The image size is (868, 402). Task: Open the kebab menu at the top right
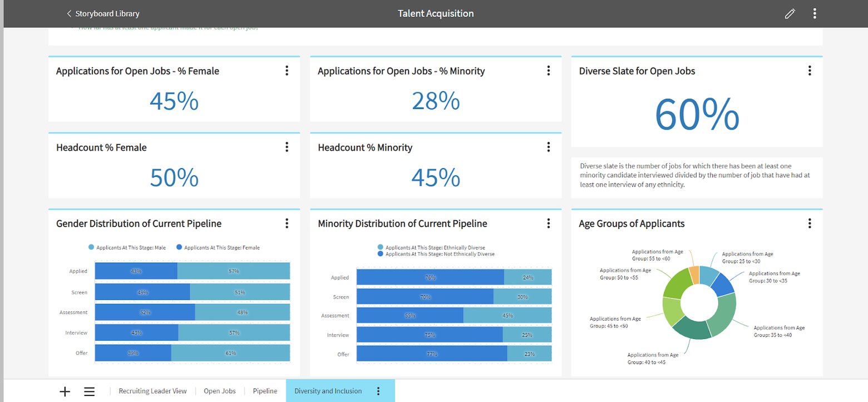pos(814,13)
